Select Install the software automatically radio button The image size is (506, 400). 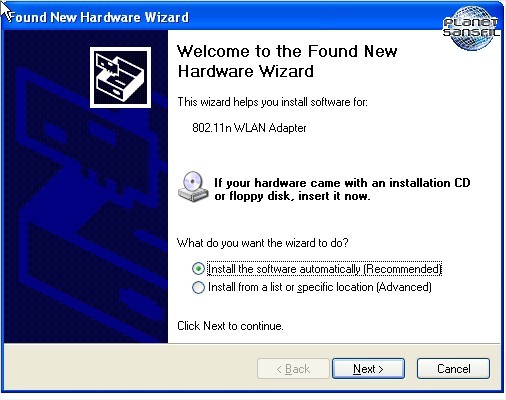pos(198,269)
